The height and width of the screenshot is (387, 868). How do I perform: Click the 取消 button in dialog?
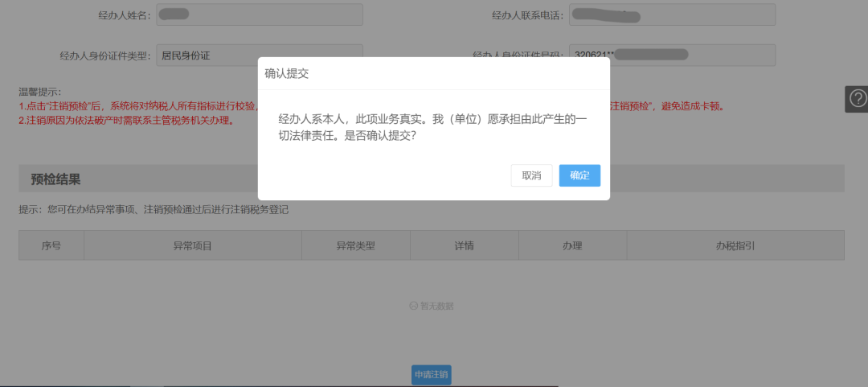531,175
